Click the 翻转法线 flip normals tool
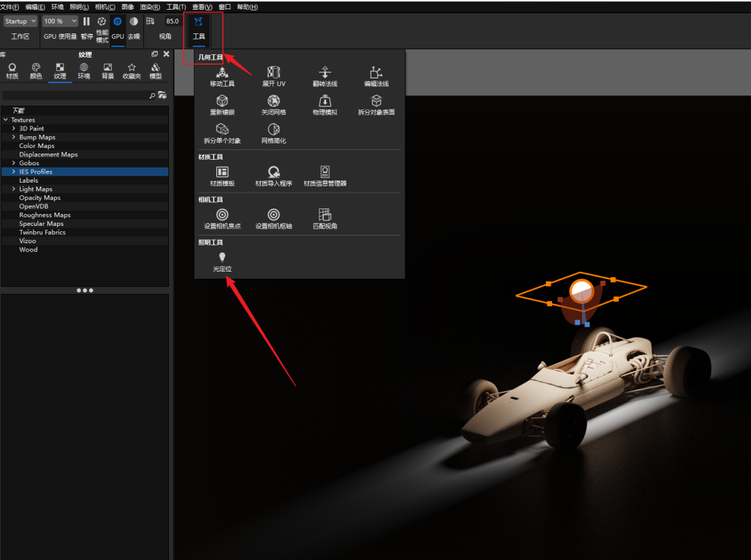The width and height of the screenshot is (751, 560). [325, 76]
